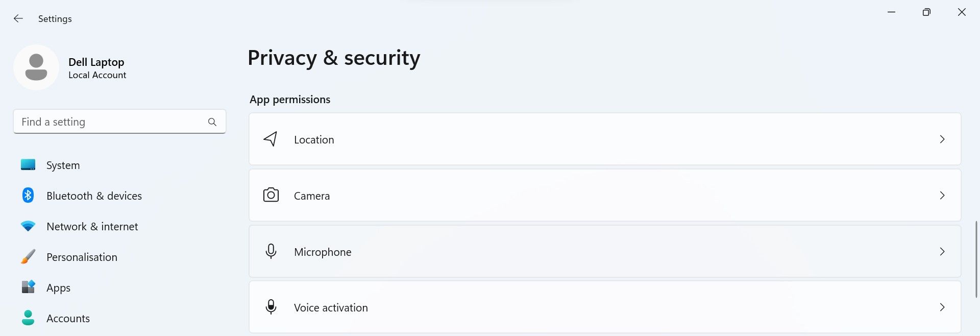Click the back navigation arrow
This screenshot has width=980, height=336.
[x=18, y=18]
